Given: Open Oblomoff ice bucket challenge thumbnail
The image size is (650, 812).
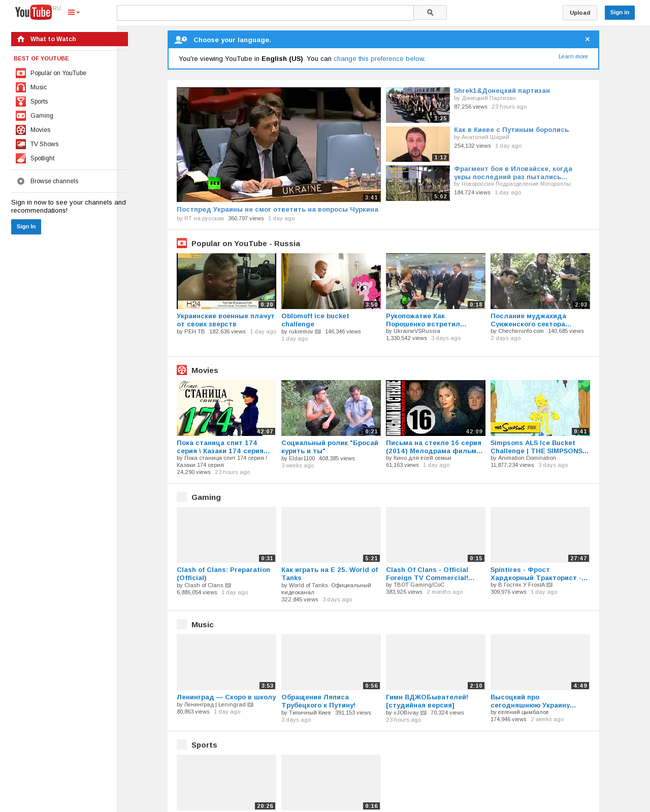Looking at the screenshot, I should point(331,281).
